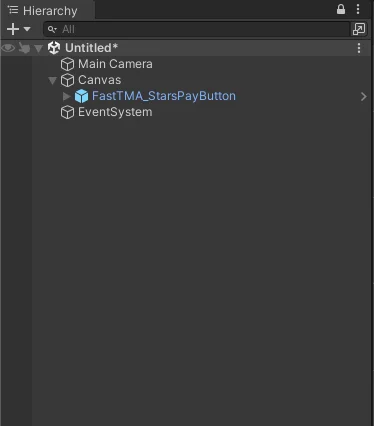Open the Untitled scene three-dot menu
Viewport: 374px width, 426px height.
(x=359, y=48)
